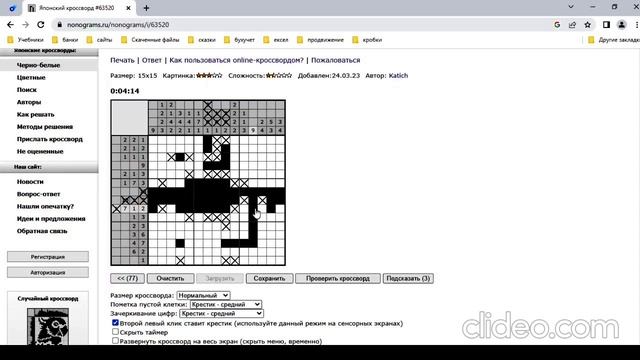Open author Katich link
Viewport: 640px width, 360px height.
pyautogui.click(x=398, y=76)
